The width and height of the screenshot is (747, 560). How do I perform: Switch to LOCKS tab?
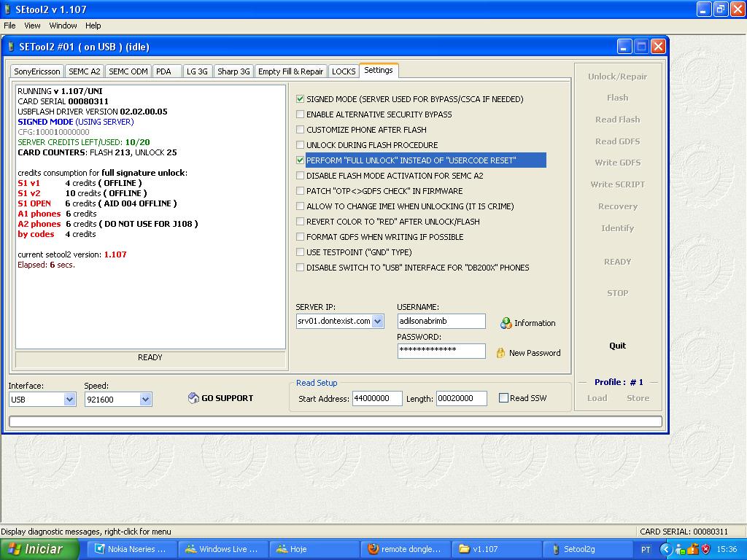click(344, 71)
